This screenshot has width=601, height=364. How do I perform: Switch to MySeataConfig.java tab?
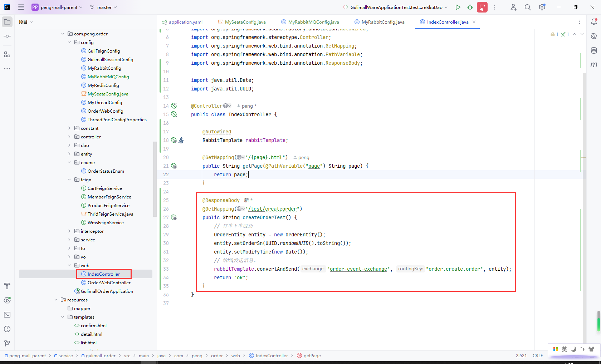click(242, 22)
